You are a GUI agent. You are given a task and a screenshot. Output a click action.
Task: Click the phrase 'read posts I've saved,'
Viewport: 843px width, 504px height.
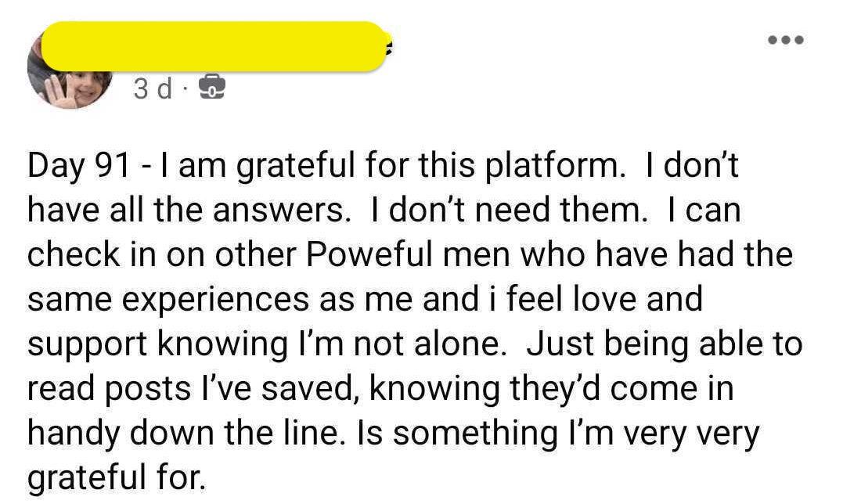coord(192,388)
